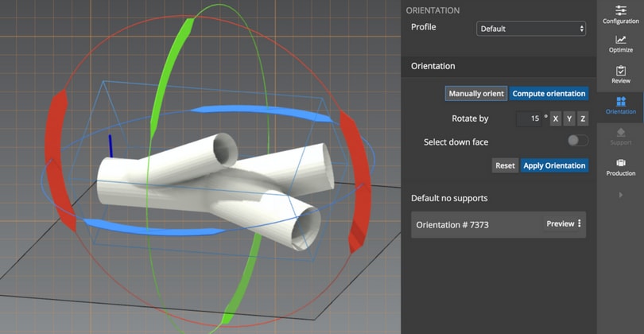Click the Rotate by degrees field

[529, 118]
